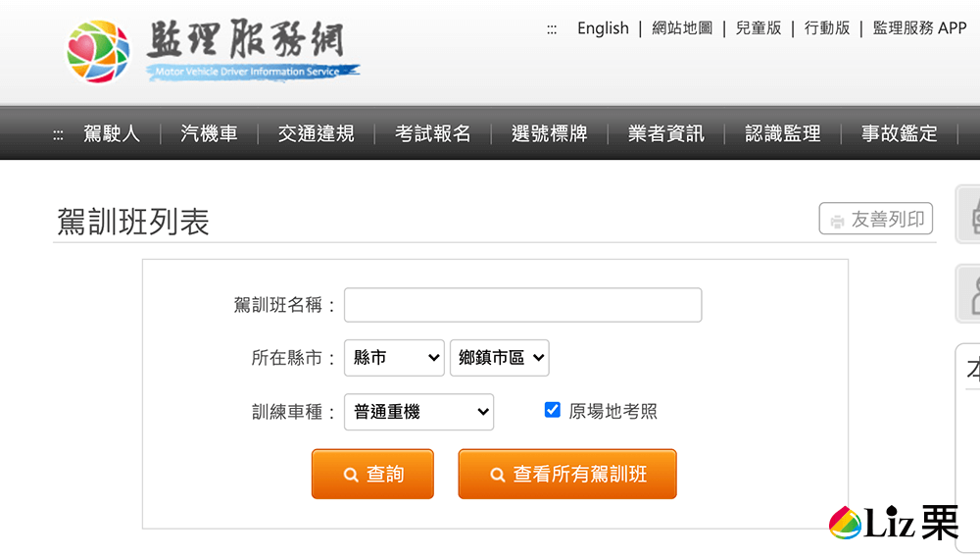The image size is (980, 557).
Task: Open the 事故鑑定 menu
Action: (x=900, y=133)
